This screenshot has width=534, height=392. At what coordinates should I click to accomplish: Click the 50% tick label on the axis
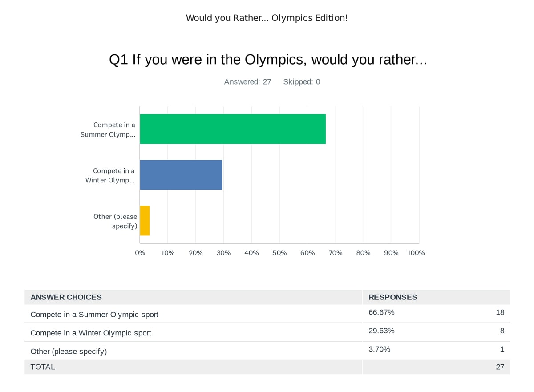(x=279, y=253)
